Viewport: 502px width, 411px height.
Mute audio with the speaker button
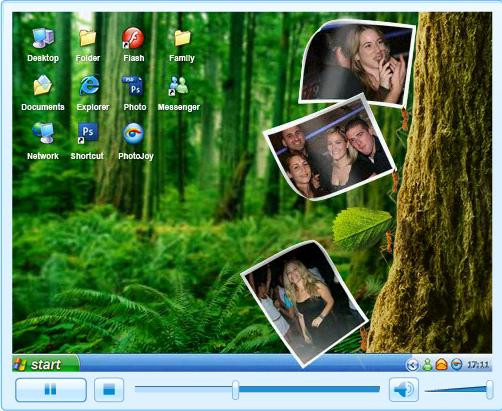[404, 389]
